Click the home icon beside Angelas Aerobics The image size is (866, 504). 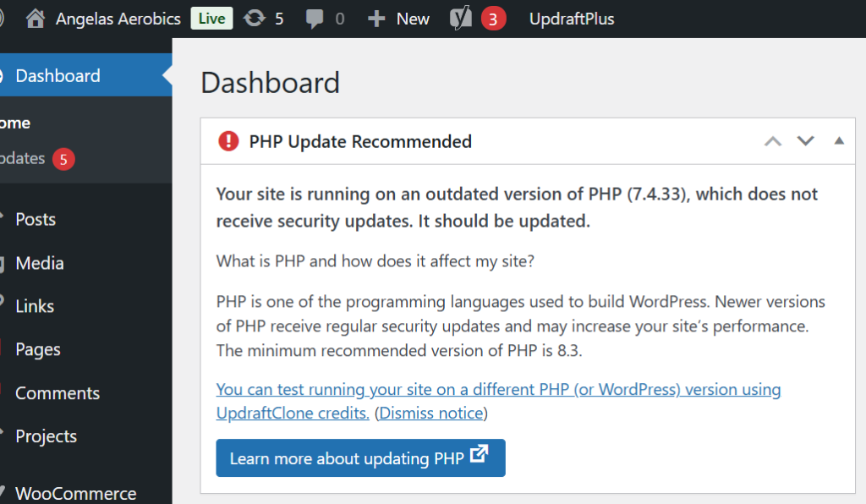click(36, 19)
